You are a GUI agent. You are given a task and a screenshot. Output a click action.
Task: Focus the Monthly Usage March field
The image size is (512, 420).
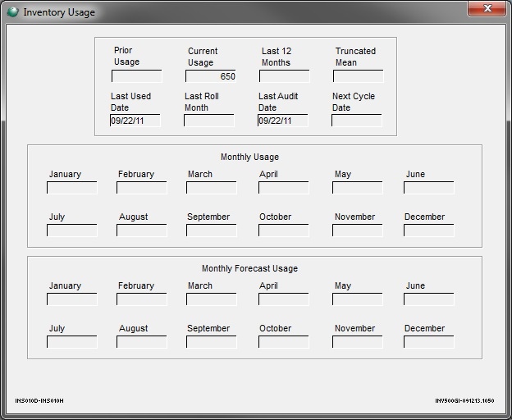[x=212, y=188]
